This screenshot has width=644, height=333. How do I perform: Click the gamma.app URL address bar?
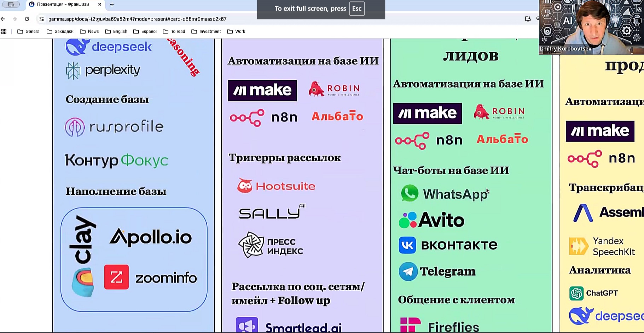tap(138, 19)
